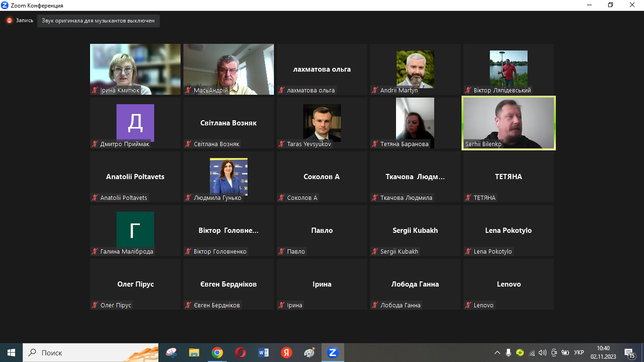Screen dimensions: 644x362
Task: Click muted mic icon next to Ірина Кмитюк
Action: 95,90
